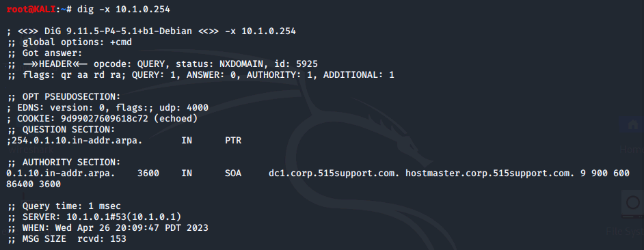Click the root@KALI prompt text
Viewport: 644px width, 250px height.
tap(31, 9)
